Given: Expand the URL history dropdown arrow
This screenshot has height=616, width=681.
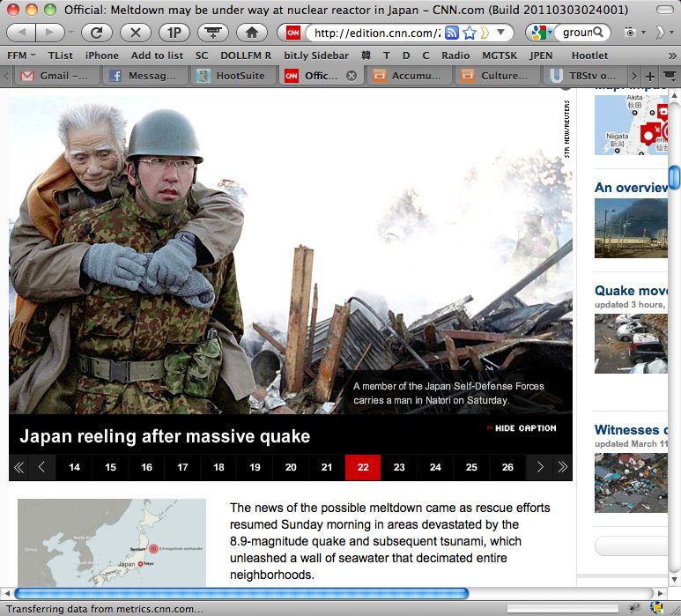Looking at the screenshot, I should pyautogui.click(x=501, y=33).
